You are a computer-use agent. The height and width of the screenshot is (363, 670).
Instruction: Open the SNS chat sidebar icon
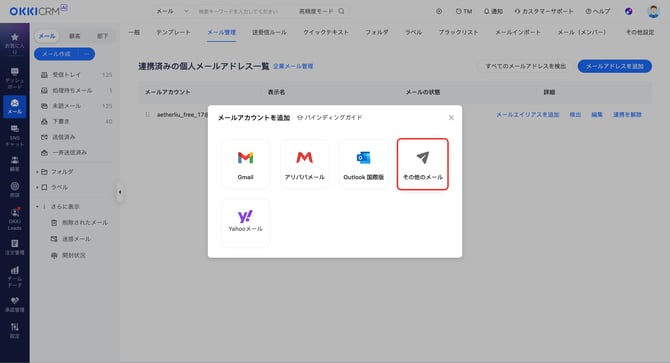tap(15, 136)
